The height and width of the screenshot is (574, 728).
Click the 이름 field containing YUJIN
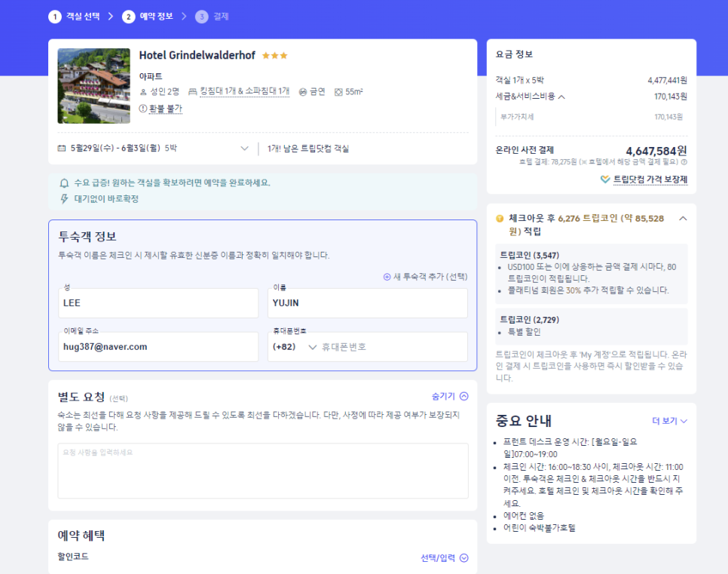point(368,303)
